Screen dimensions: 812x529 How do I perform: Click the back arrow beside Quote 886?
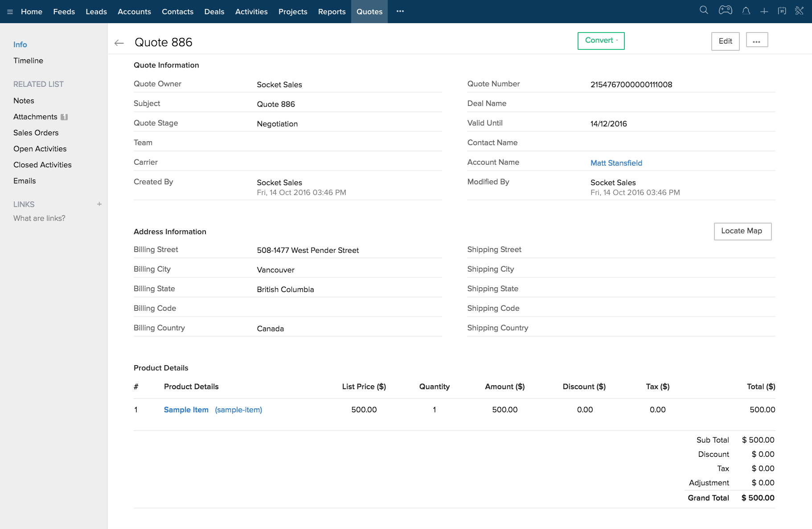click(119, 43)
